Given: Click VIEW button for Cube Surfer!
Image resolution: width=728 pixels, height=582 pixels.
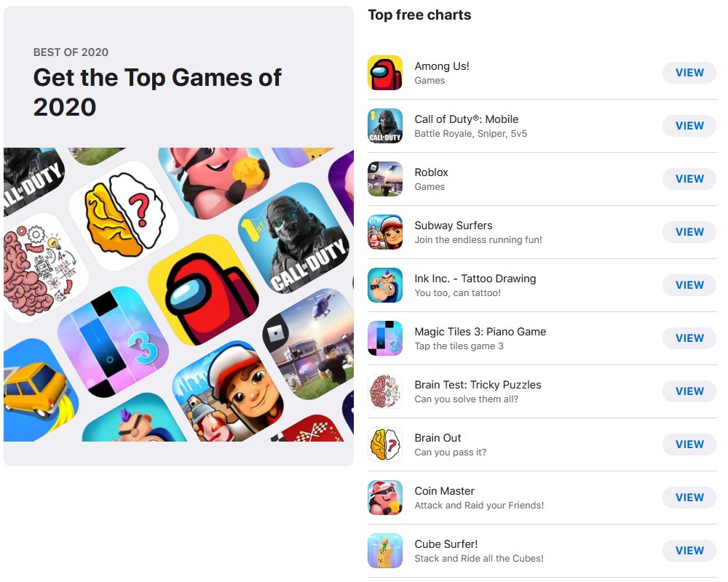Looking at the screenshot, I should [x=689, y=551].
